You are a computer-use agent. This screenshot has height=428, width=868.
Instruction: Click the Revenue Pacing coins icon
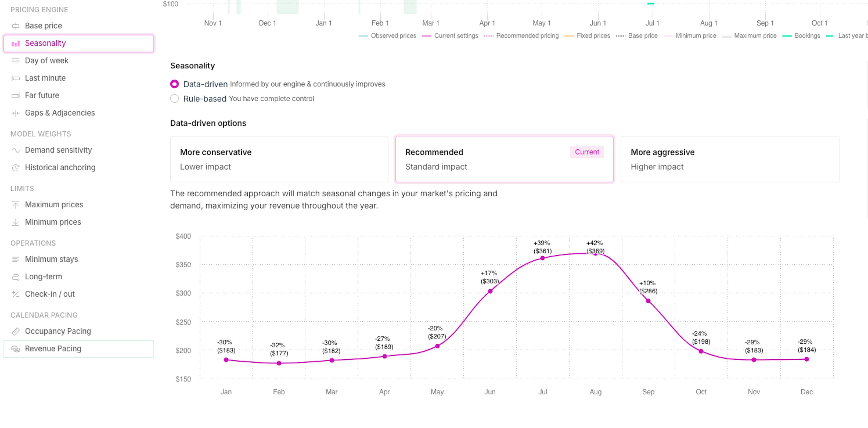click(x=16, y=349)
